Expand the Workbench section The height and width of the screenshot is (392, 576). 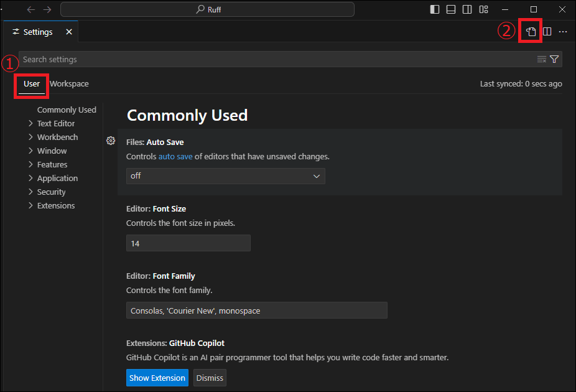click(30, 137)
